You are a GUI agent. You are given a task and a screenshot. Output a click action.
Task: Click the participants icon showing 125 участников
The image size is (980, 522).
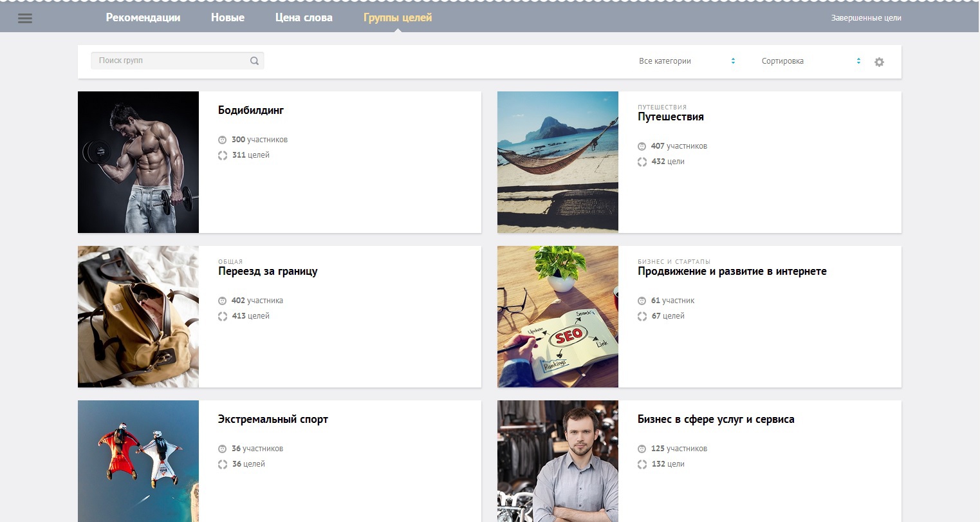point(642,448)
